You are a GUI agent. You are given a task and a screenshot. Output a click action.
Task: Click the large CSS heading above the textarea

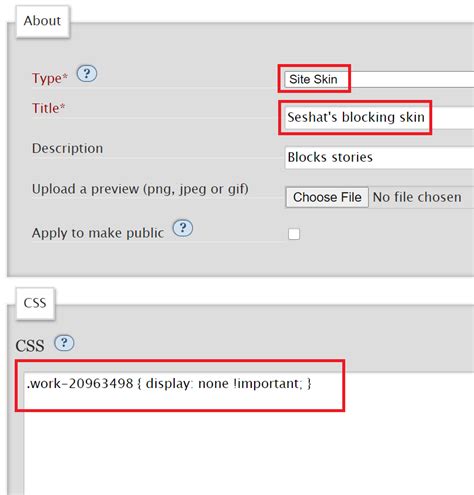30,346
